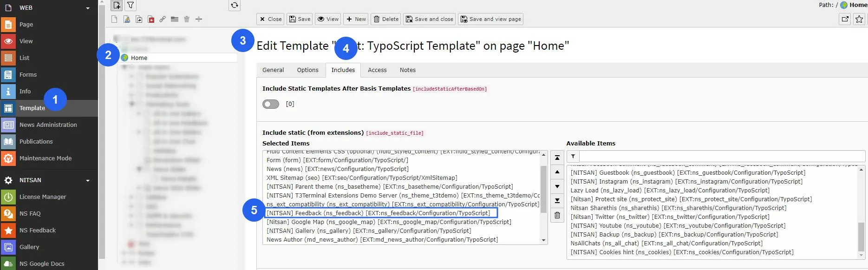Open the Maintenance Mode icon
The height and width of the screenshot is (270, 868).
(8, 158)
